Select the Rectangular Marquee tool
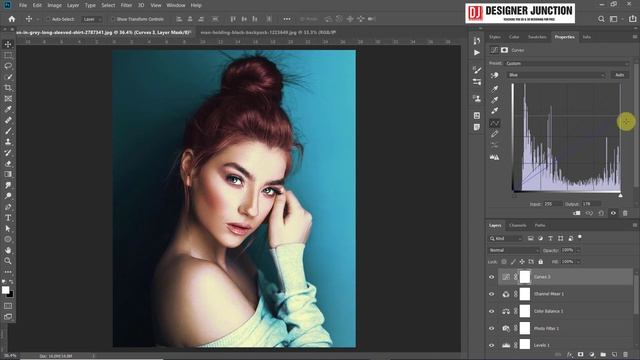The width and height of the screenshot is (640, 360). click(x=8, y=55)
